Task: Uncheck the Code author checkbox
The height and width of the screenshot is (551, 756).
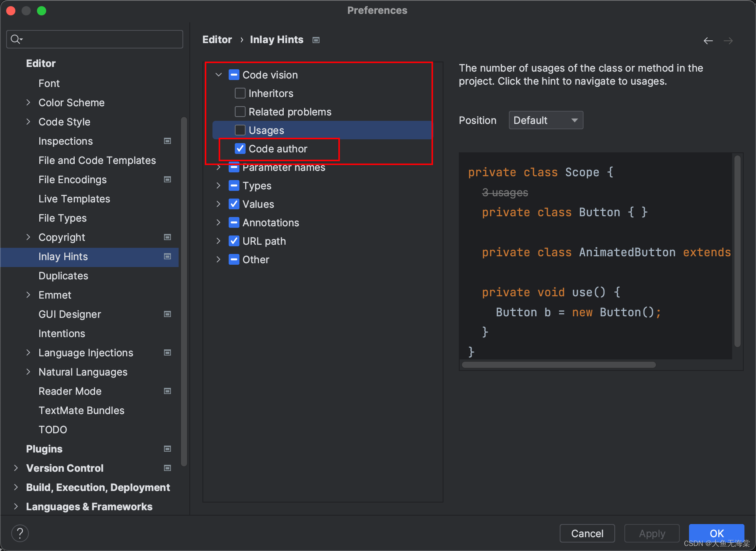Action: 240,149
